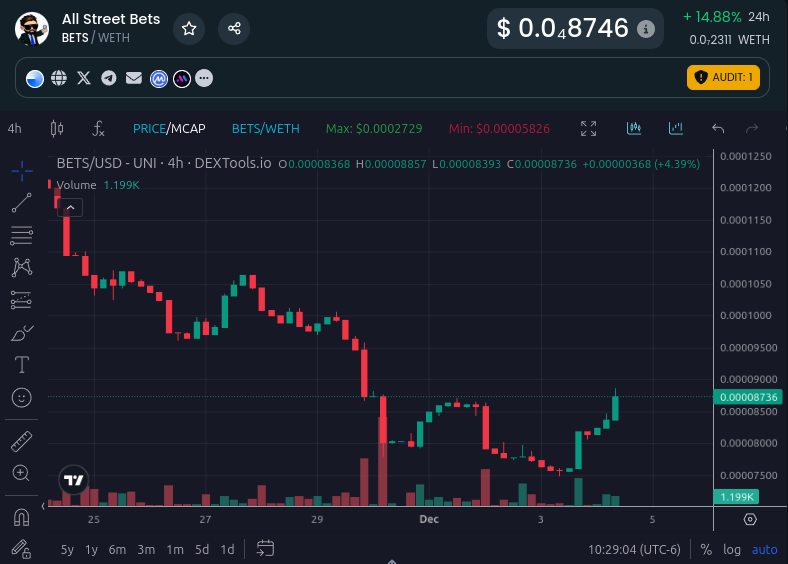Set time range to 5d
The height and width of the screenshot is (564, 788).
202,549
